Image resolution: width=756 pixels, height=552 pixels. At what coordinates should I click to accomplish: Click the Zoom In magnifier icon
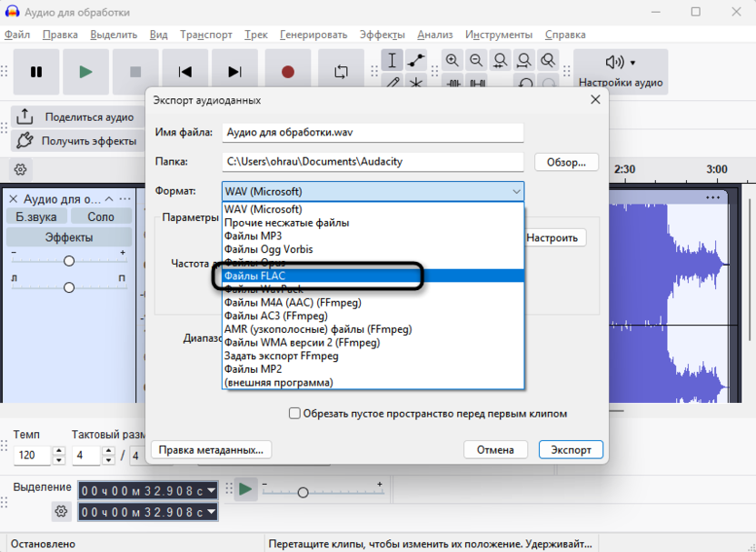point(453,61)
